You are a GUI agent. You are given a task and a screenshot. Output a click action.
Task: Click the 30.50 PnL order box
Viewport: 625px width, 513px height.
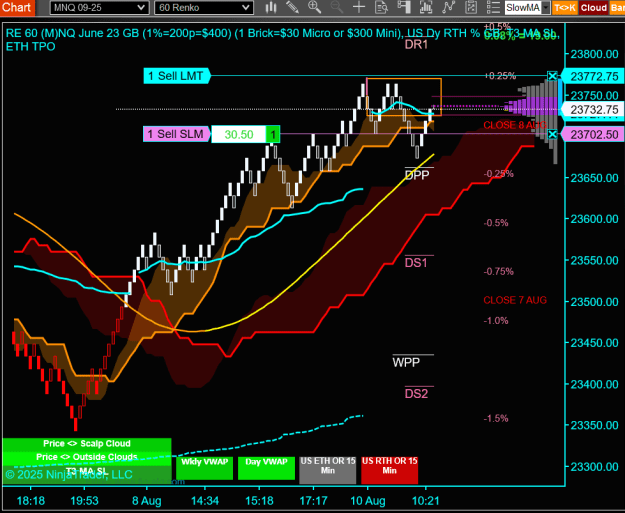click(x=238, y=134)
